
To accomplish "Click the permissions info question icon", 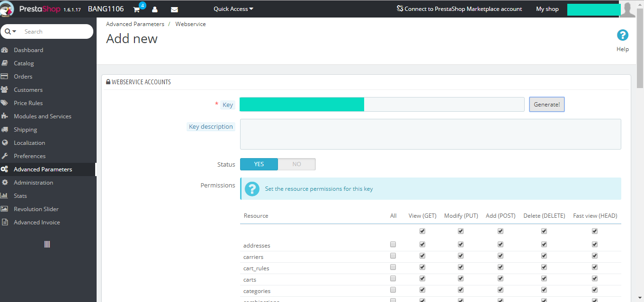I will (252, 189).
